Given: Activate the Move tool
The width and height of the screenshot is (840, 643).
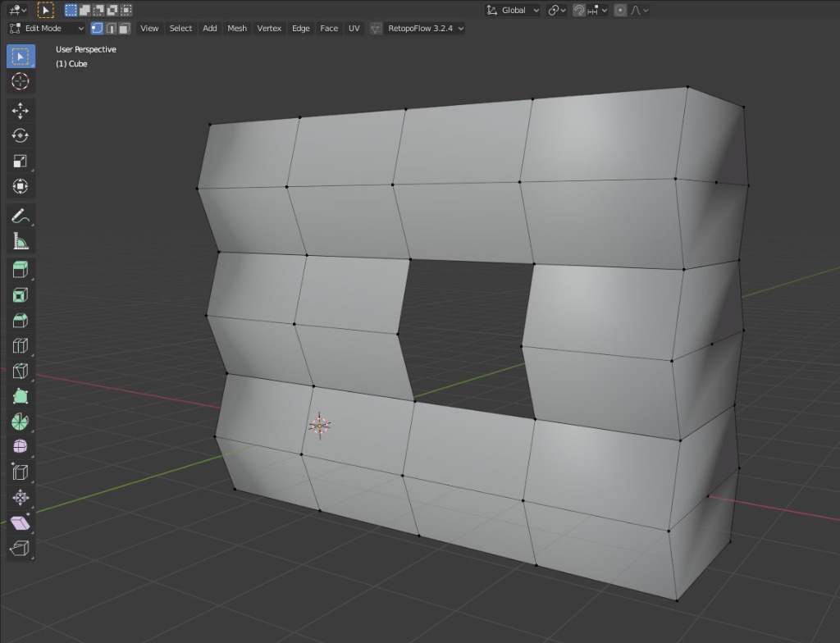Looking at the screenshot, I should coord(21,110).
